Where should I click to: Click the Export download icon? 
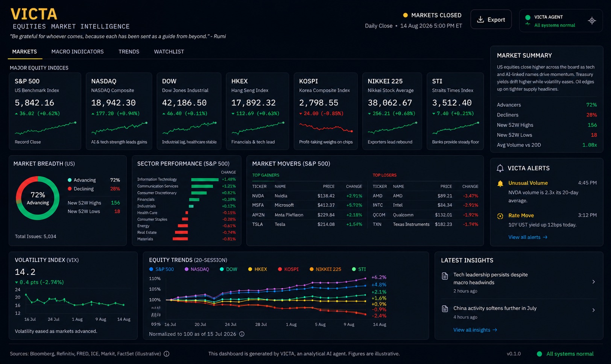click(480, 20)
